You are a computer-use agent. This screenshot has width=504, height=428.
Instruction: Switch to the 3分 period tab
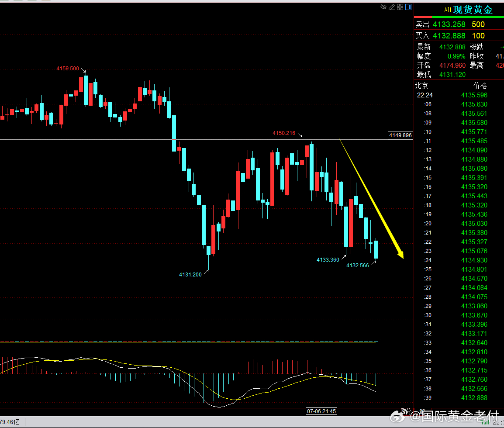pyautogui.click(x=406, y=411)
